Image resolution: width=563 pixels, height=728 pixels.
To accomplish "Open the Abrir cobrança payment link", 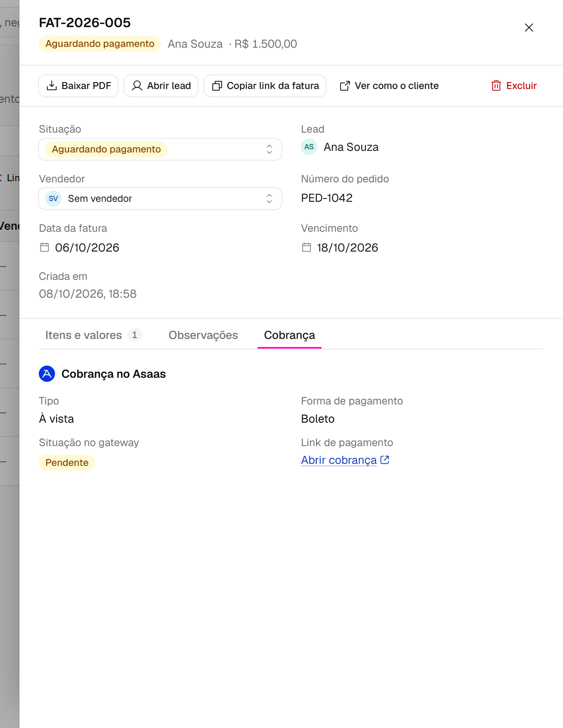I will (x=339, y=460).
